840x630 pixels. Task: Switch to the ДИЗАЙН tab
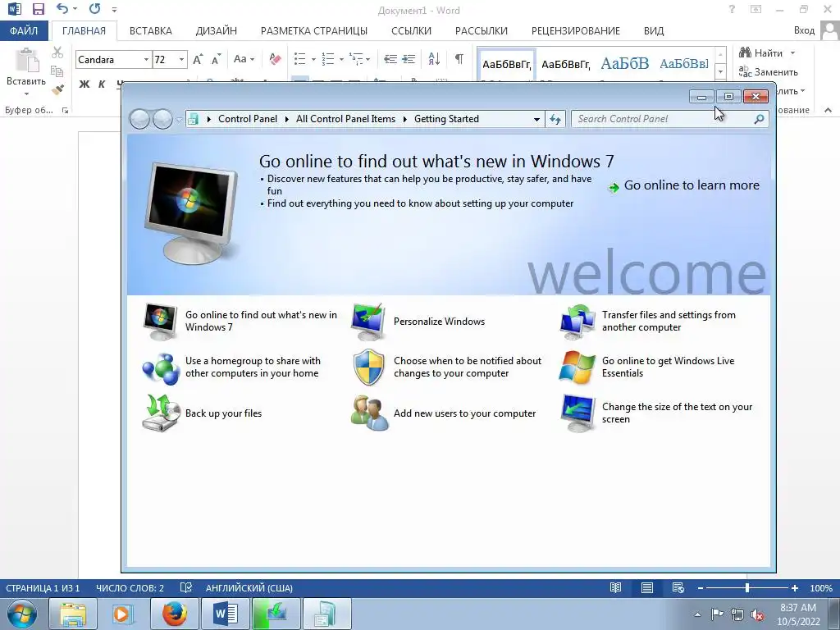click(x=217, y=30)
